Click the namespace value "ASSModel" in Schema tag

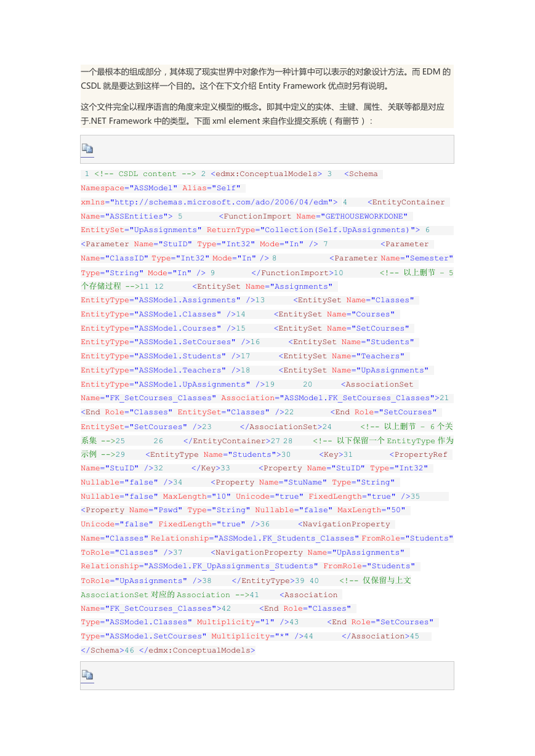(x=154, y=188)
